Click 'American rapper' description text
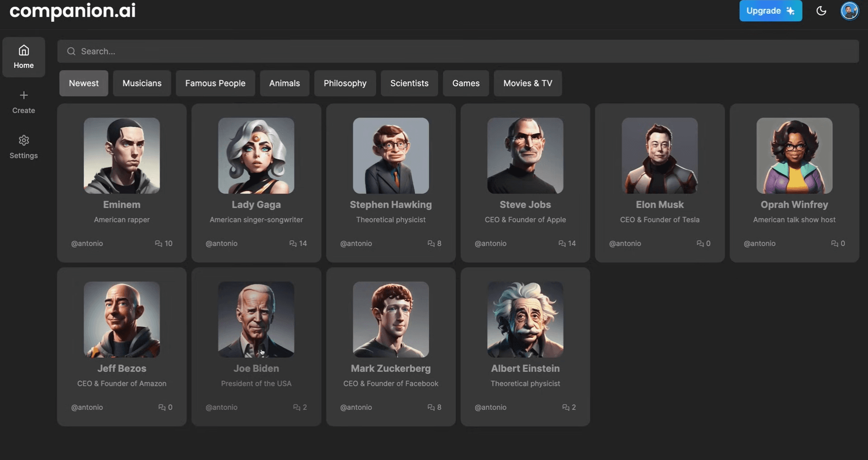868x460 pixels. pyautogui.click(x=122, y=220)
